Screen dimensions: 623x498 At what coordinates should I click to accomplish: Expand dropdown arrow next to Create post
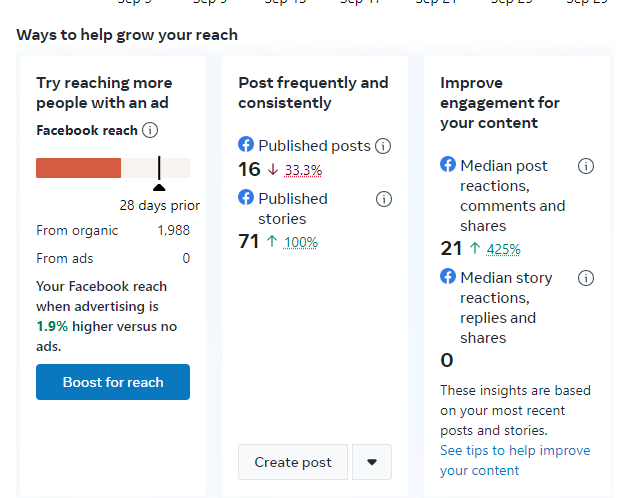(372, 462)
